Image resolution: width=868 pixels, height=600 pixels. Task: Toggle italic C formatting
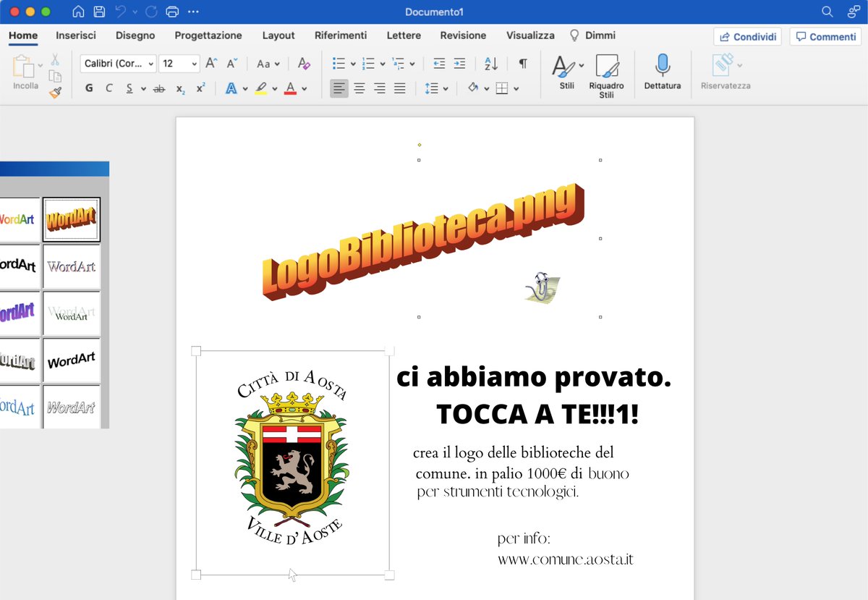(x=109, y=88)
